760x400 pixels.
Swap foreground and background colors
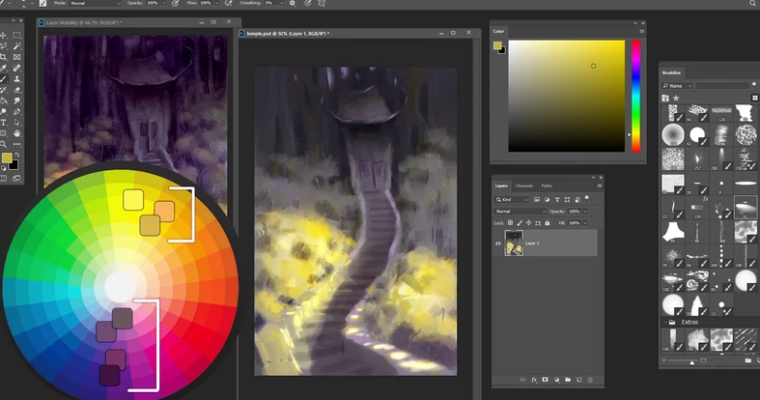(16, 155)
